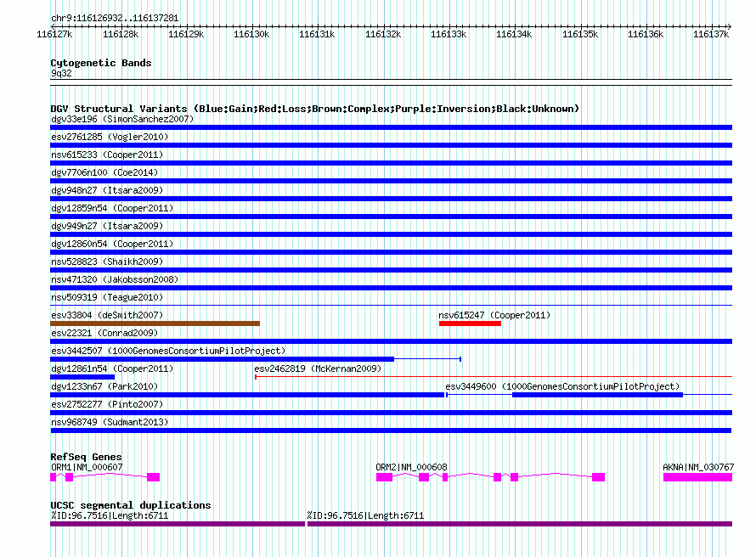Select the last ORM1 exon block

coord(153,477)
